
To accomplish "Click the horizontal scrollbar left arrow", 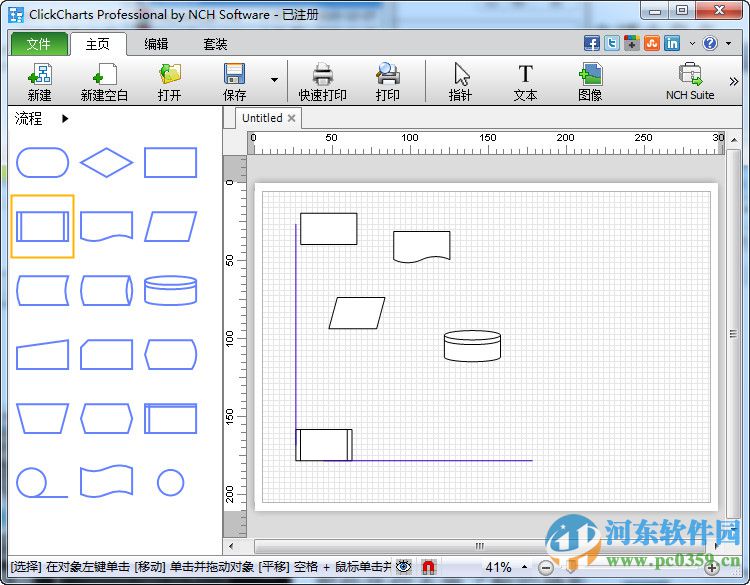I will click(x=232, y=546).
